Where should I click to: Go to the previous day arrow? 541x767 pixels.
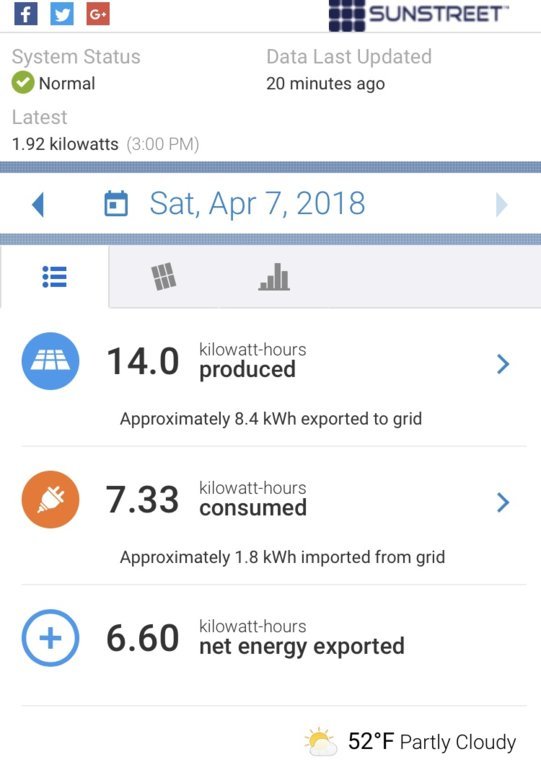coord(38,204)
